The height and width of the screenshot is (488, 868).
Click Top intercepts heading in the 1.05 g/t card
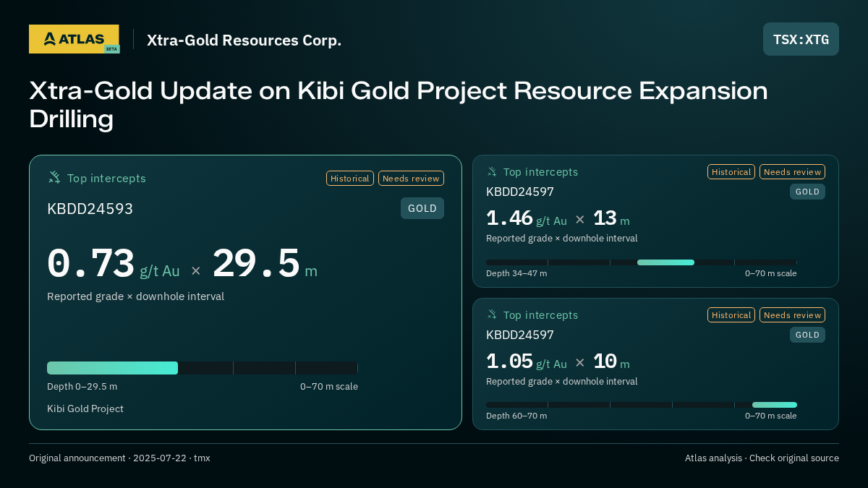pos(540,315)
